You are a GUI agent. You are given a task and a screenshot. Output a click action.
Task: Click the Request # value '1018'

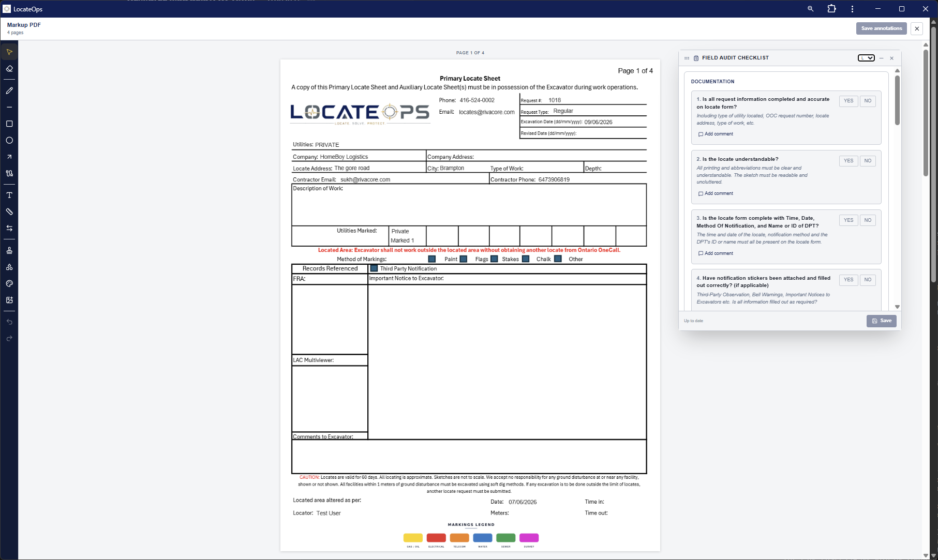coord(555,100)
